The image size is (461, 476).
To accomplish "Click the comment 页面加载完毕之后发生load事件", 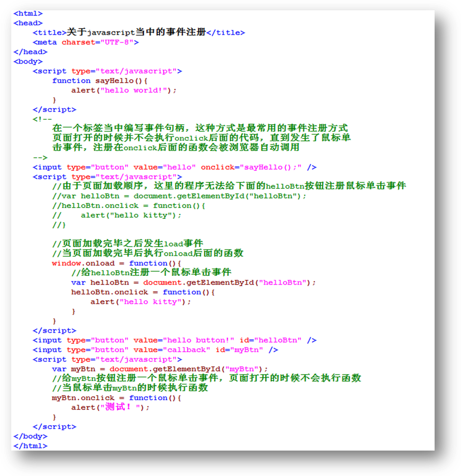I will click(127, 244).
